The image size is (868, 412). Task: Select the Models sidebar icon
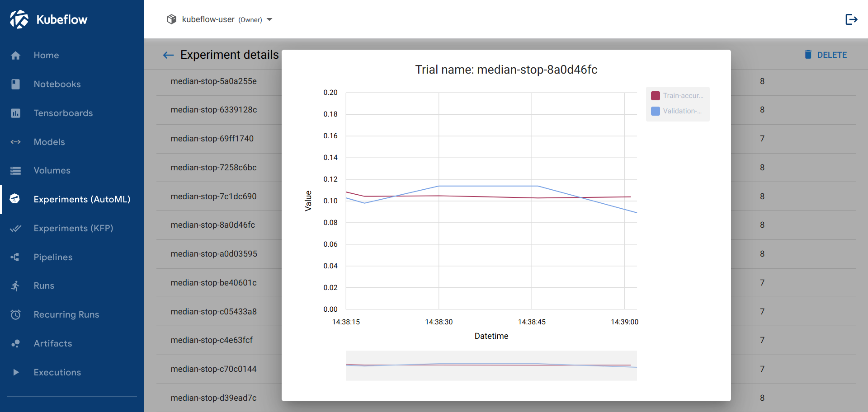[x=16, y=142]
